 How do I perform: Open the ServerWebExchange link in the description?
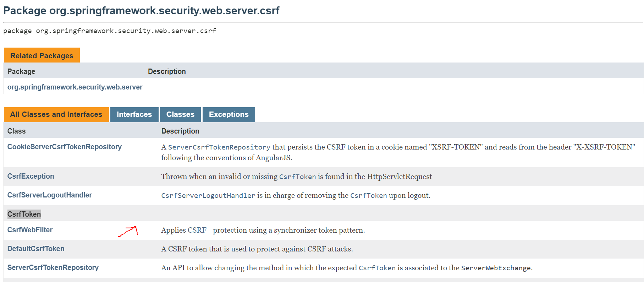coord(496,268)
